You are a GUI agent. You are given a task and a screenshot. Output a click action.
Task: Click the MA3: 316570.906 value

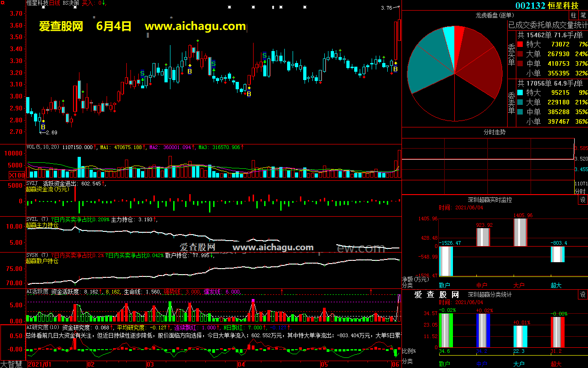(x=220, y=148)
